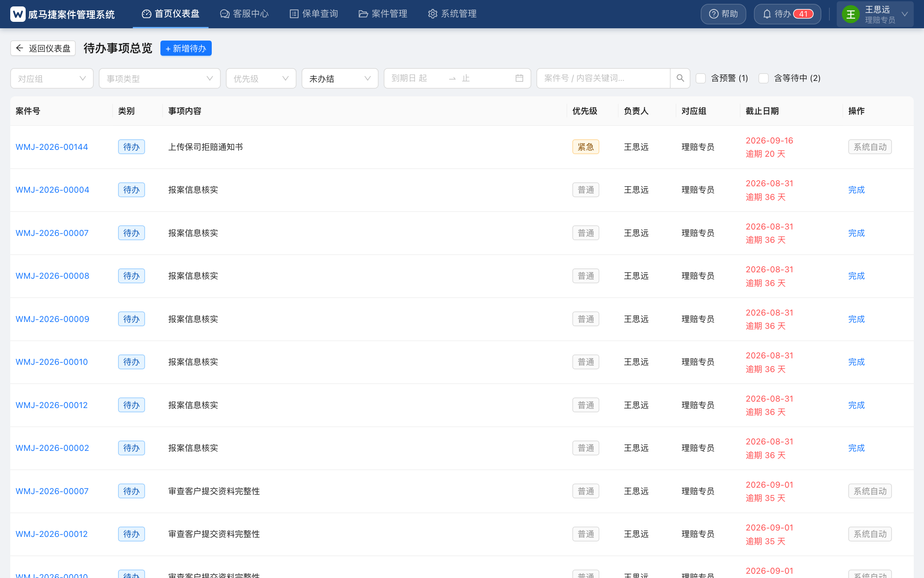Click the red 41 badge

[803, 14]
